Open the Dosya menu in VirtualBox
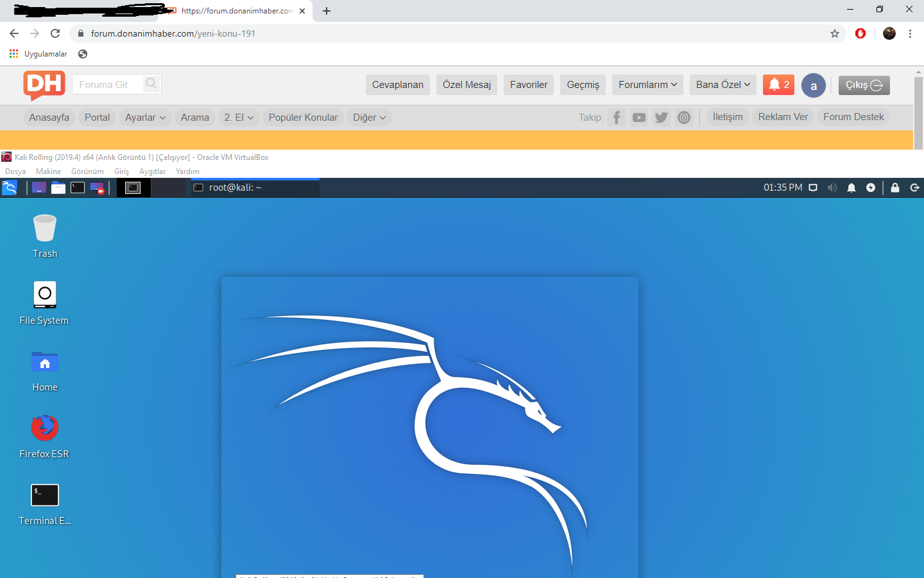 (15, 171)
